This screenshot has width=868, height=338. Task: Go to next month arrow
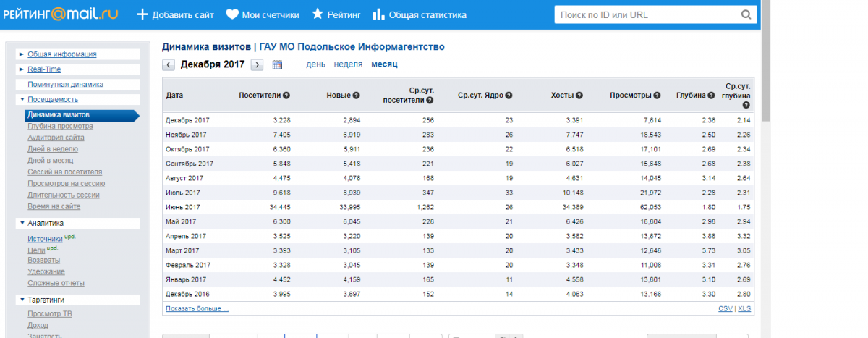coord(257,64)
